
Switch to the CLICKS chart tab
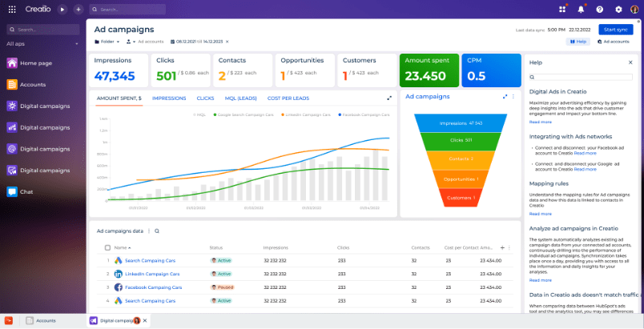(x=205, y=98)
